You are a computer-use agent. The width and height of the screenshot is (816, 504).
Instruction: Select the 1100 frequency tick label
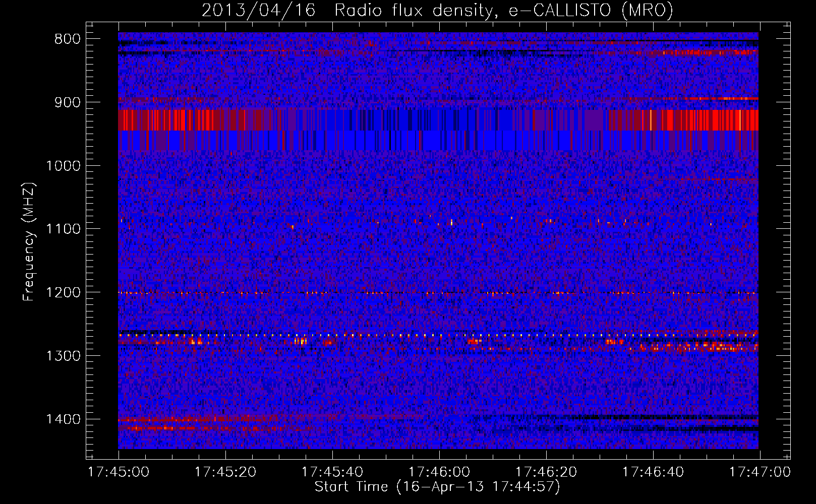(63, 229)
